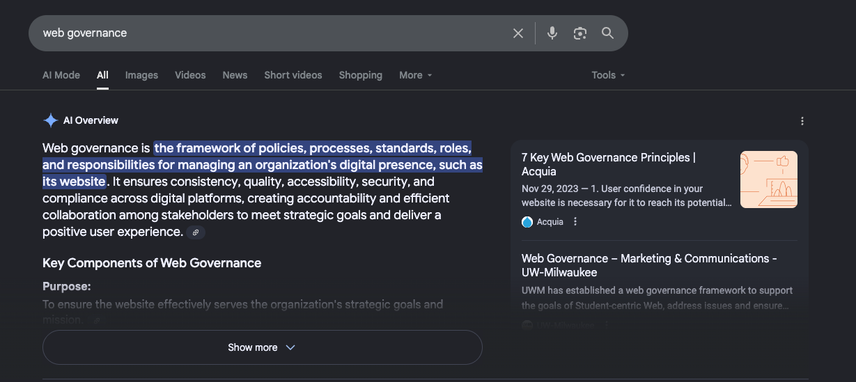
Task: Click the AI Overview sparkle icon
Action: 51,121
